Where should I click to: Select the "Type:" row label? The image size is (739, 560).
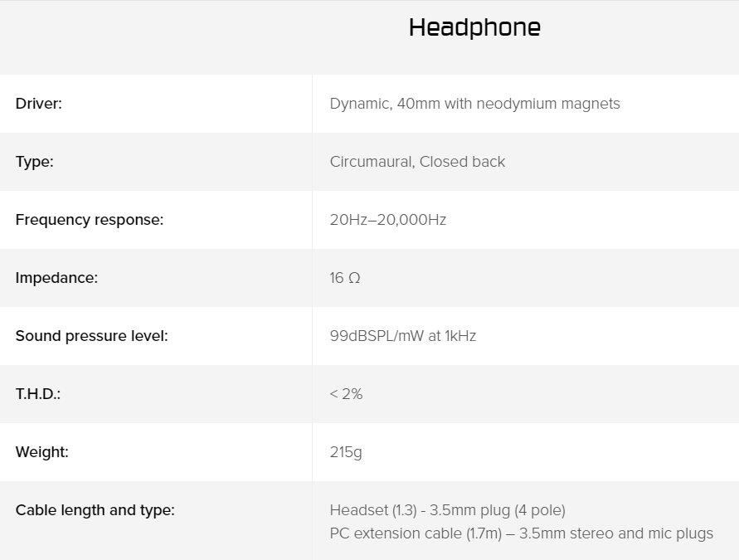(x=34, y=162)
